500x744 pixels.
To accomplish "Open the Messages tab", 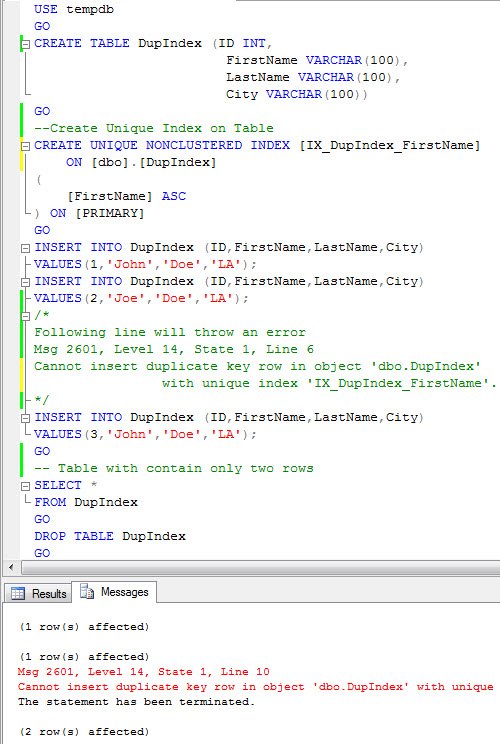I will (x=114, y=592).
